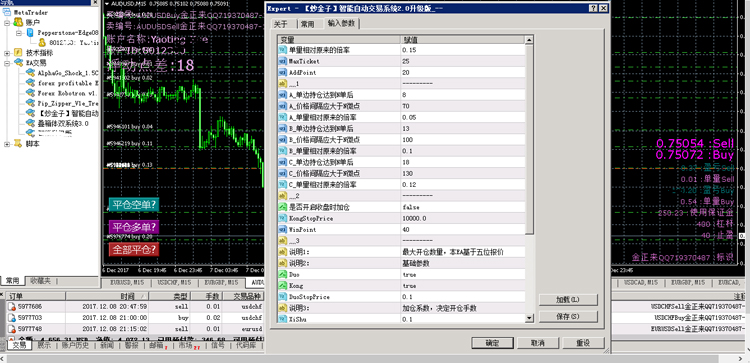Click KongStopPrice parameter icon

click(x=282, y=218)
